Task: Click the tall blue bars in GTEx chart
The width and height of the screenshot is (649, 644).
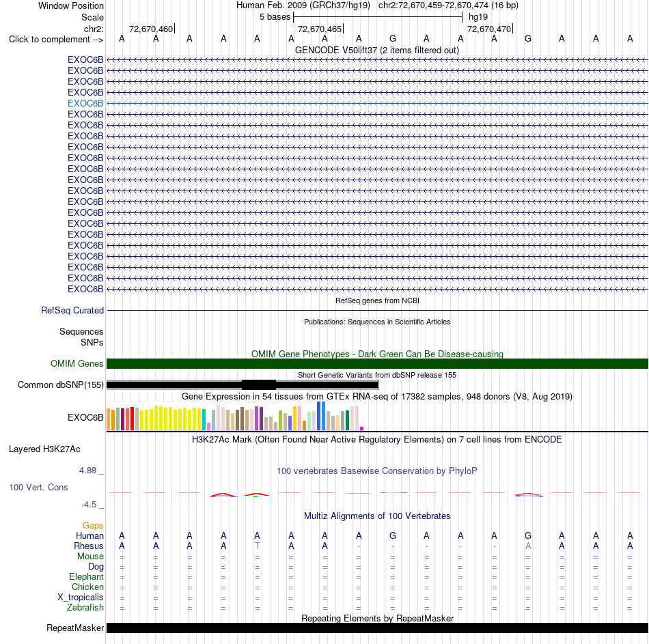Action: click(321, 416)
